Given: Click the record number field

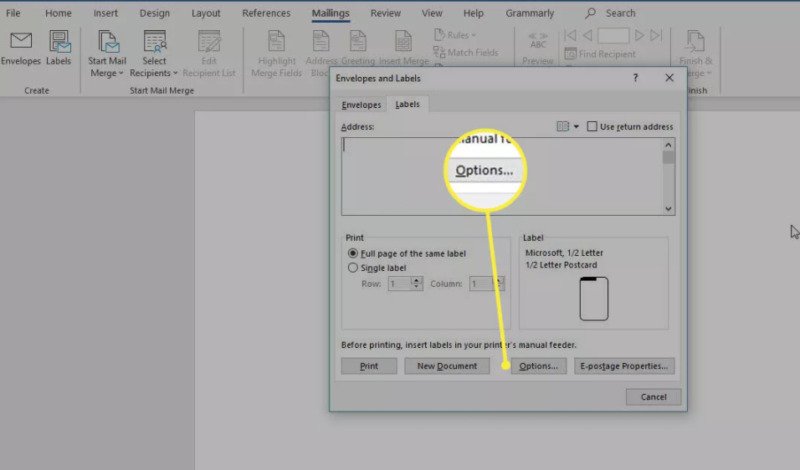Looking at the screenshot, I should (x=613, y=36).
